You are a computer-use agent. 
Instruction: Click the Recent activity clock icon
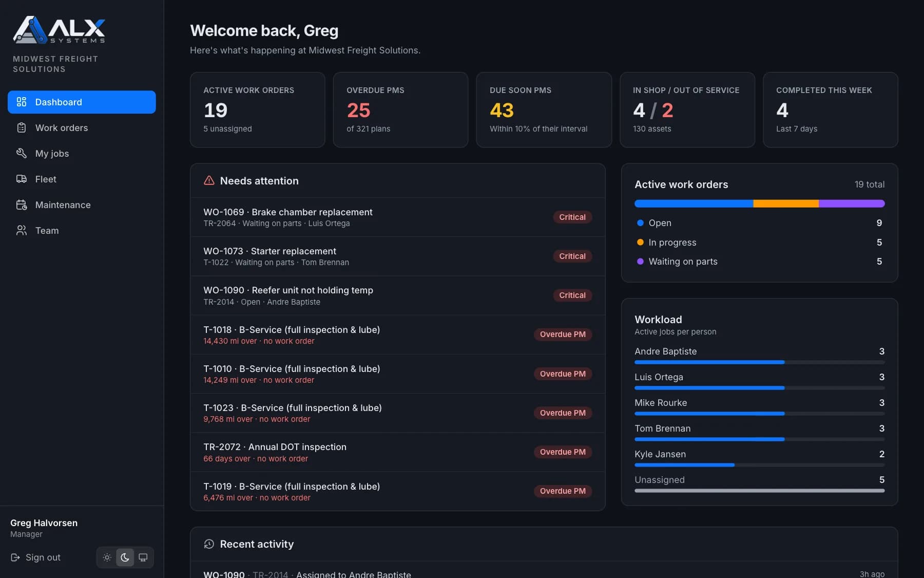click(x=209, y=544)
